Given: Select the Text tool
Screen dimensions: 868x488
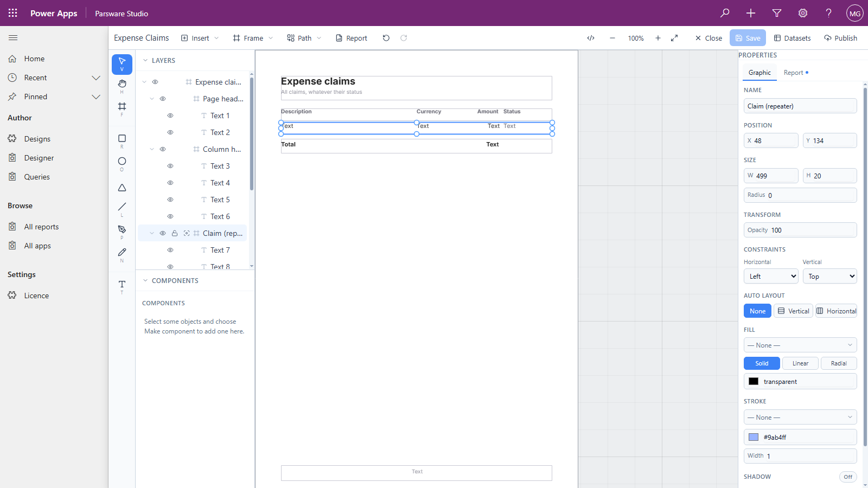Looking at the screenshot, I should pos(122,287).
